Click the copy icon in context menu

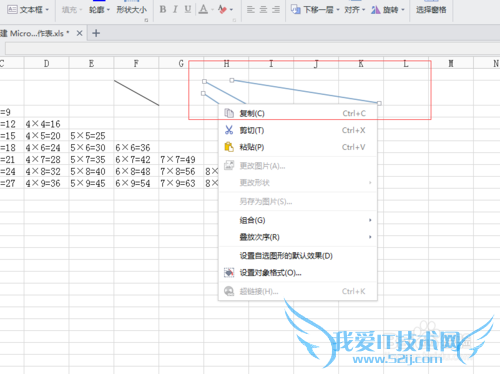point(229,113)
